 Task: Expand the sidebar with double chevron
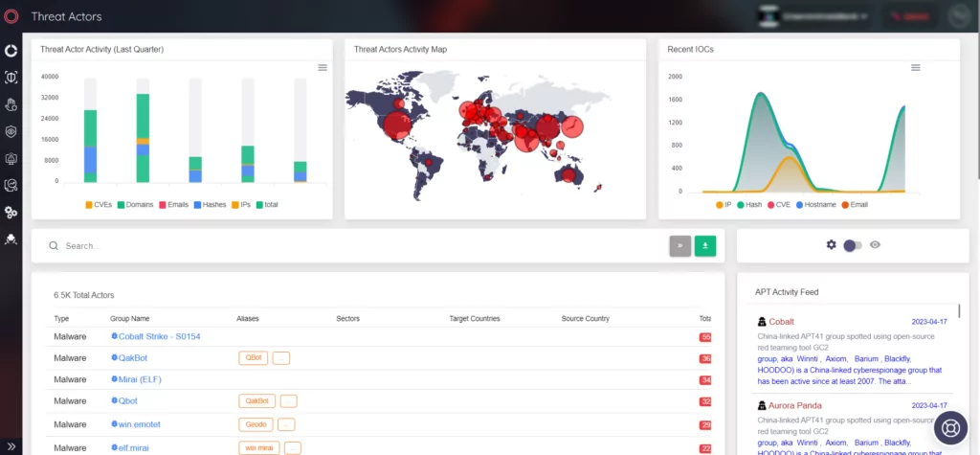[x=11, y=446]
